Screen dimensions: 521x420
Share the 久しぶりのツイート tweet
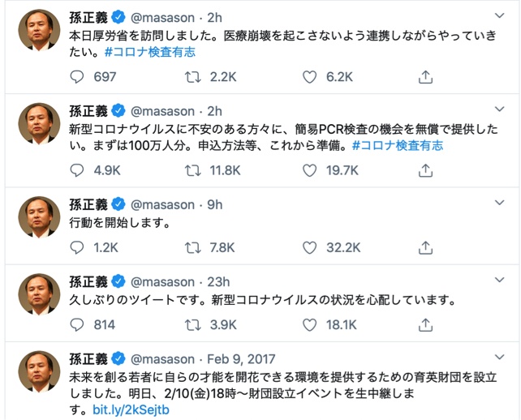click(425, 325)
